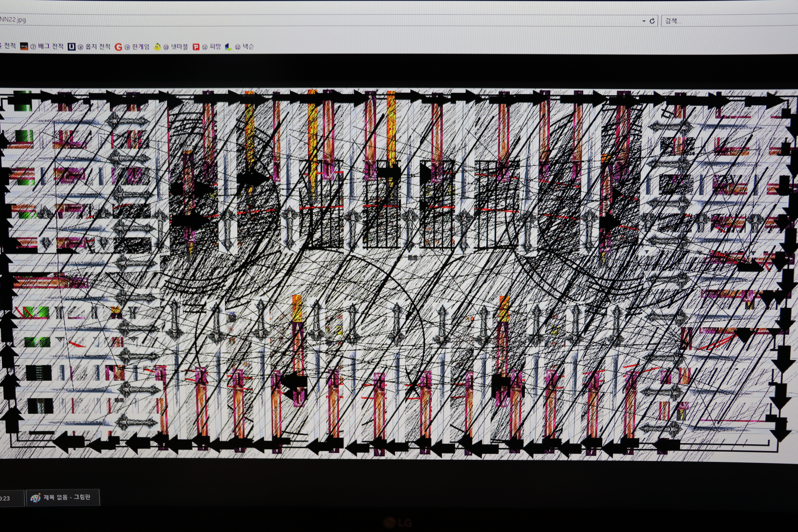Screen dimensions: 798x532
Task: Open the ⑧ 옵치 전적 bookmark text
Action: [x=94, y=46]
